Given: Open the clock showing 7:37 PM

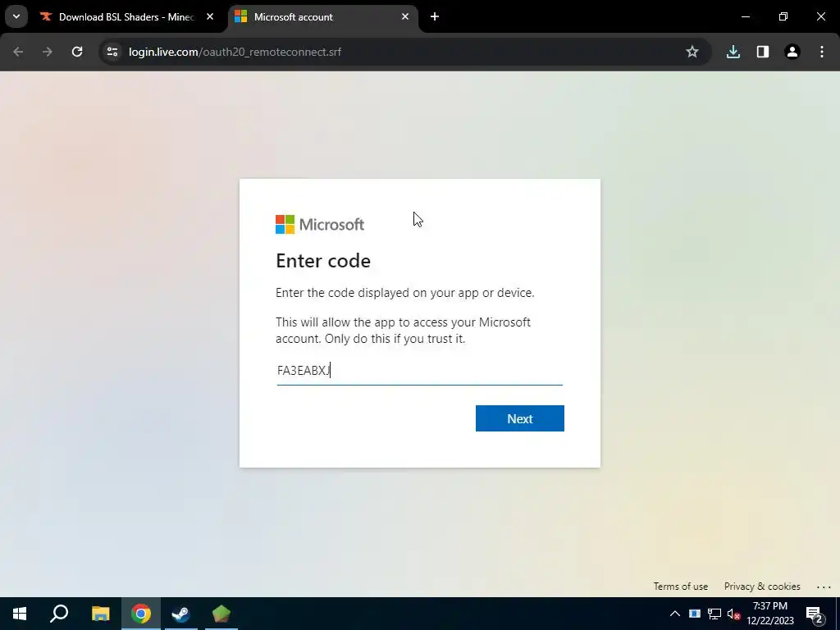Looking at the screenshot, I should 770,614.
